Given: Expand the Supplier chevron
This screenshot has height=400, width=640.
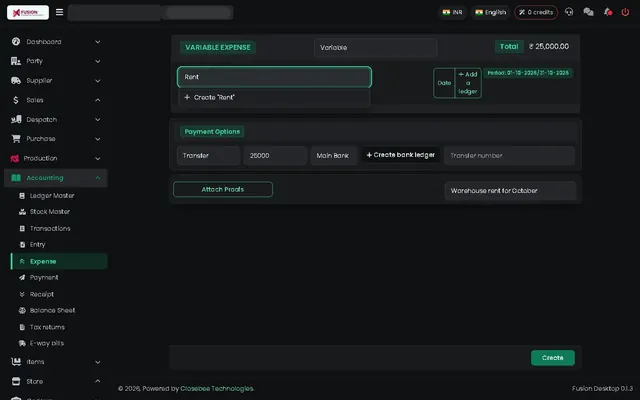Looking at the screenshot, I should point(98,81).
